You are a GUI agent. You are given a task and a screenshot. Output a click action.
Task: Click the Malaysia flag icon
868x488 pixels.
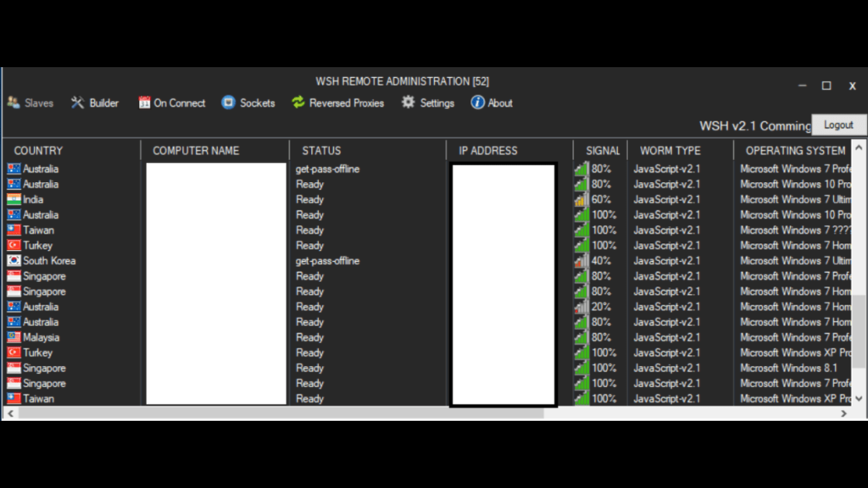click(x=14, y=337)
